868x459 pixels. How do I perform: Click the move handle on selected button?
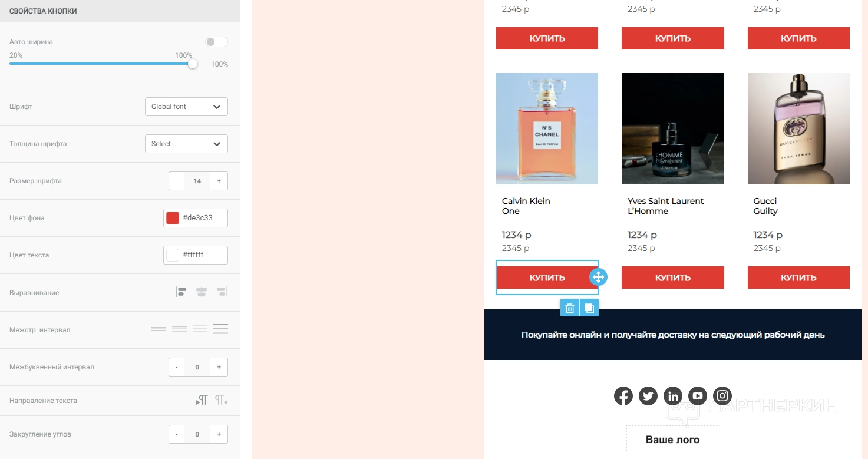point(598,277)
